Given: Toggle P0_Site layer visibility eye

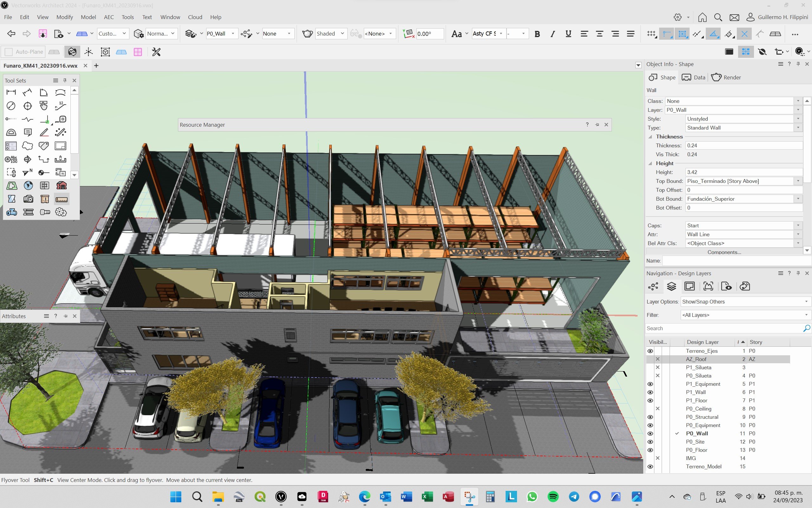Looking at the screenshot, I should pyautogui.click(x=650, y=442).
